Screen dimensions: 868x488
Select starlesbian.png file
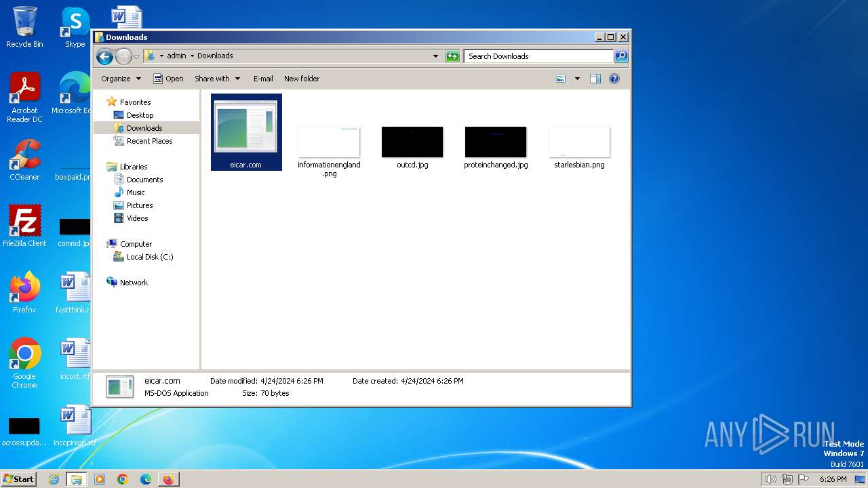tap(579, 147)
